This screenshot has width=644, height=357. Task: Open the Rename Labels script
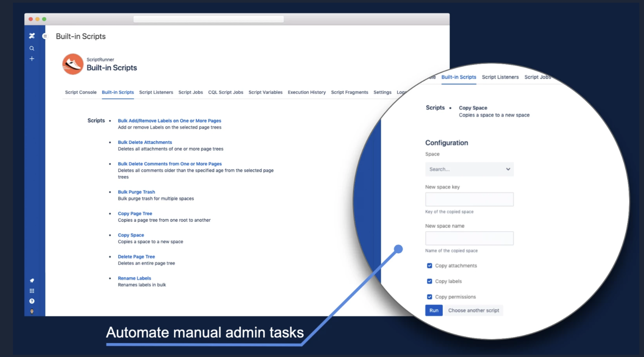click(x=134, y=278)
